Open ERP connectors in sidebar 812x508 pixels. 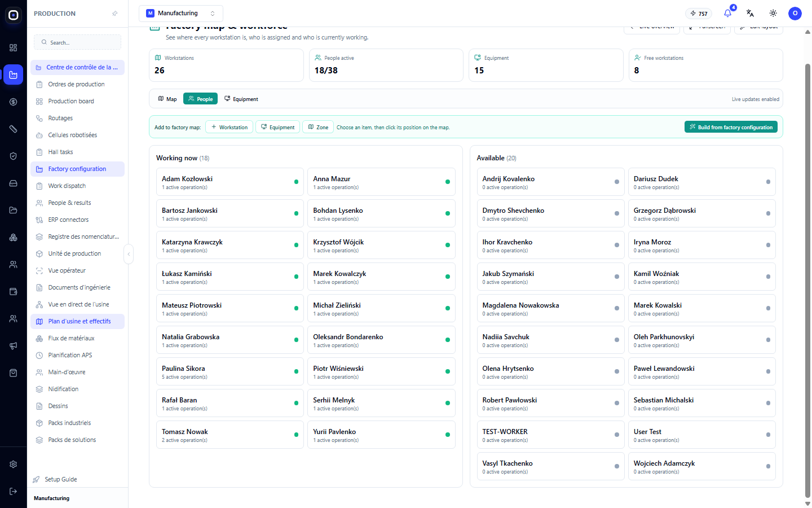(x=78, y=220)
